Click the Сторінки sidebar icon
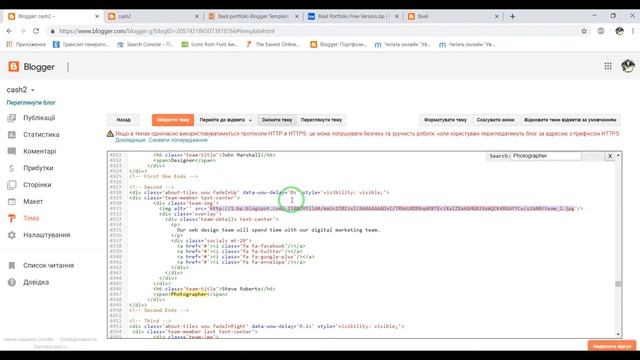The width and height of the screenshot is (640, 360). pos(12,184)
